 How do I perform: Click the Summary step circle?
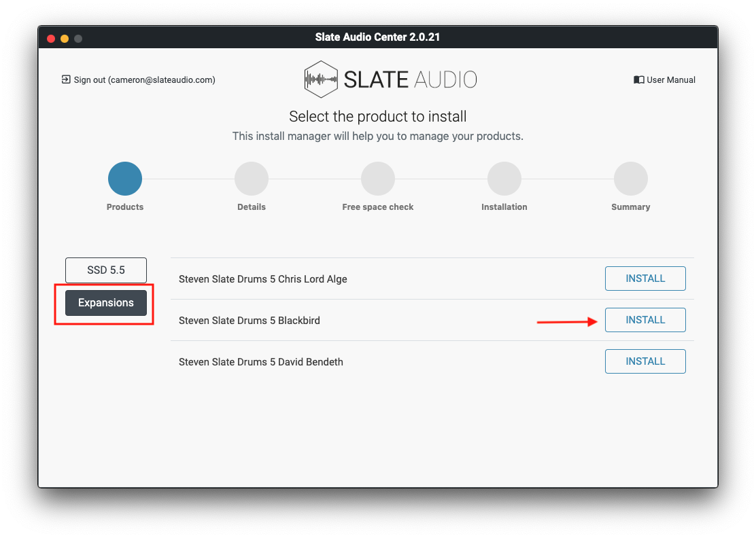pyautogui.click(x=631, y=179)
